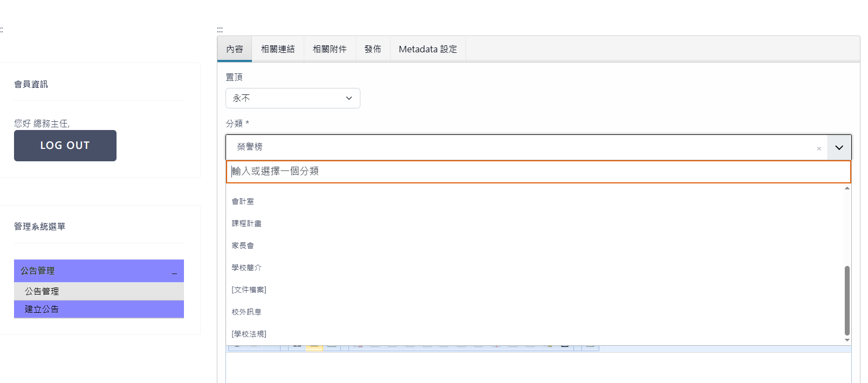Select 課程計畫 in the category list

point(247,223)
